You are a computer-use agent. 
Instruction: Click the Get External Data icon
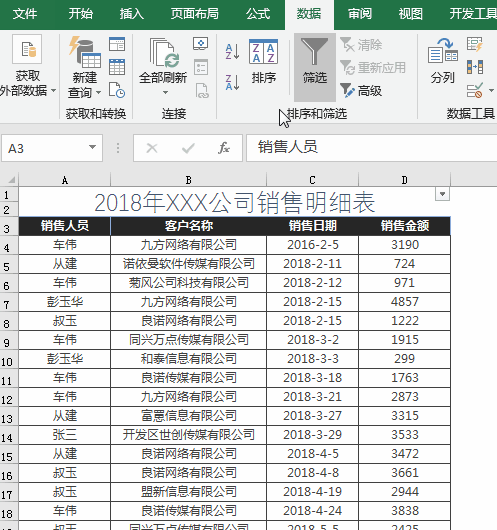pyautogui.click(x=27, y=50)
